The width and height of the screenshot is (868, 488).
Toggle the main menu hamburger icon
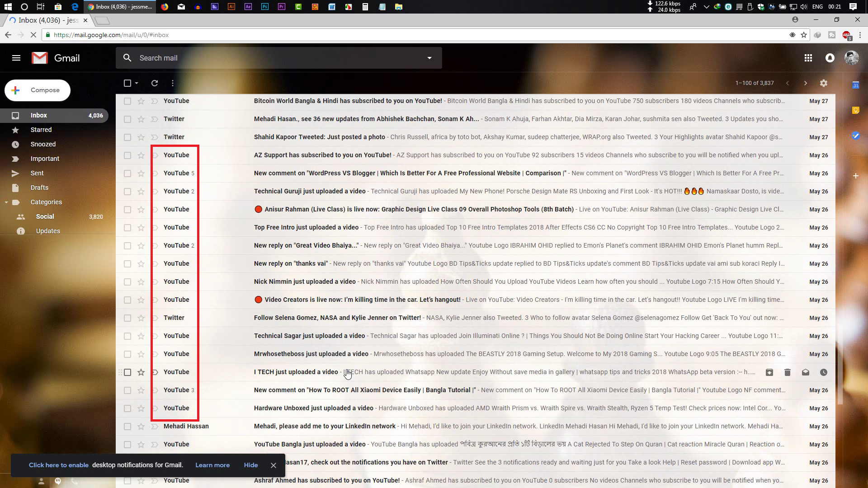[16, 58]
